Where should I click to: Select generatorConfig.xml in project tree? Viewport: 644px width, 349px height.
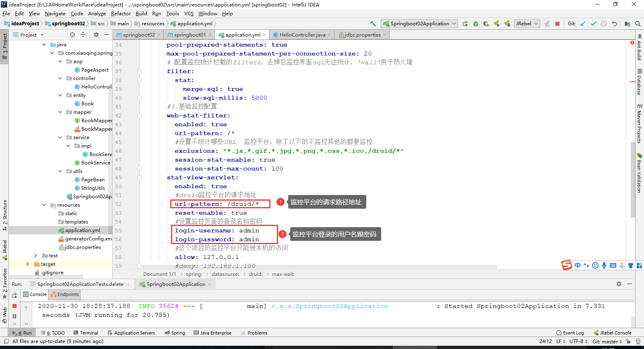click(85, 239)
